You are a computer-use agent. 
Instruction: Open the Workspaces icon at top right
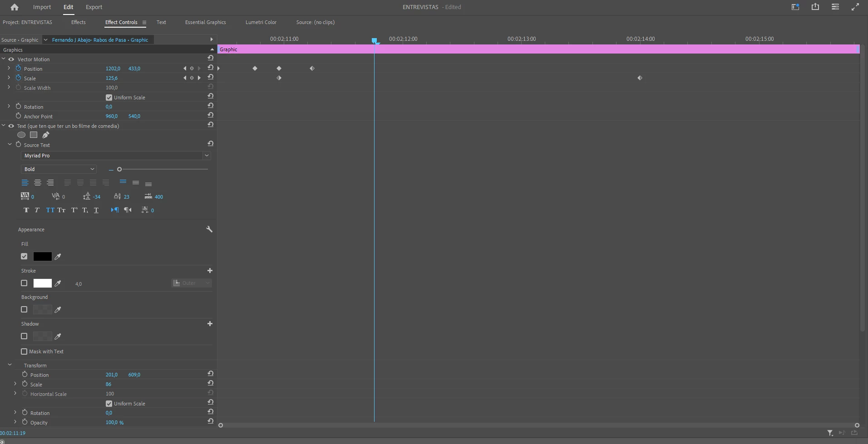click(795, 7)
